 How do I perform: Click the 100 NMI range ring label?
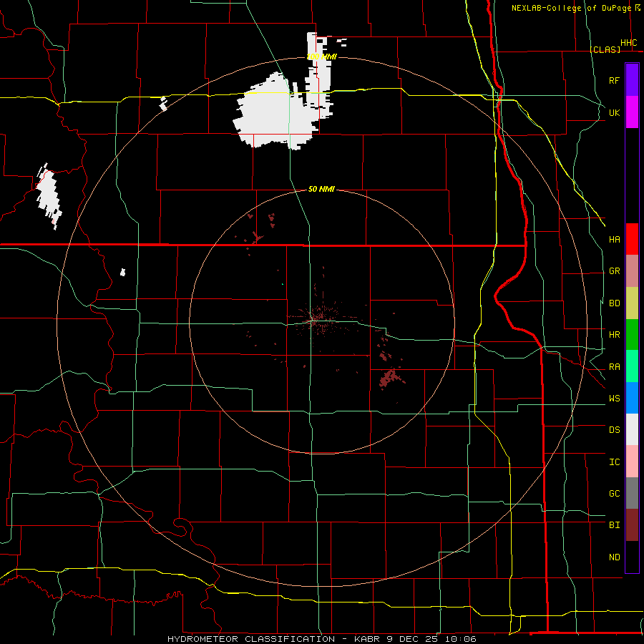(321, 57)
